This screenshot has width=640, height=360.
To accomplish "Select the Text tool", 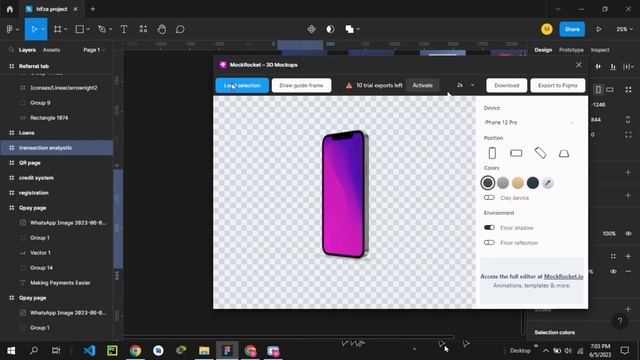I will [x=124, y=29].
